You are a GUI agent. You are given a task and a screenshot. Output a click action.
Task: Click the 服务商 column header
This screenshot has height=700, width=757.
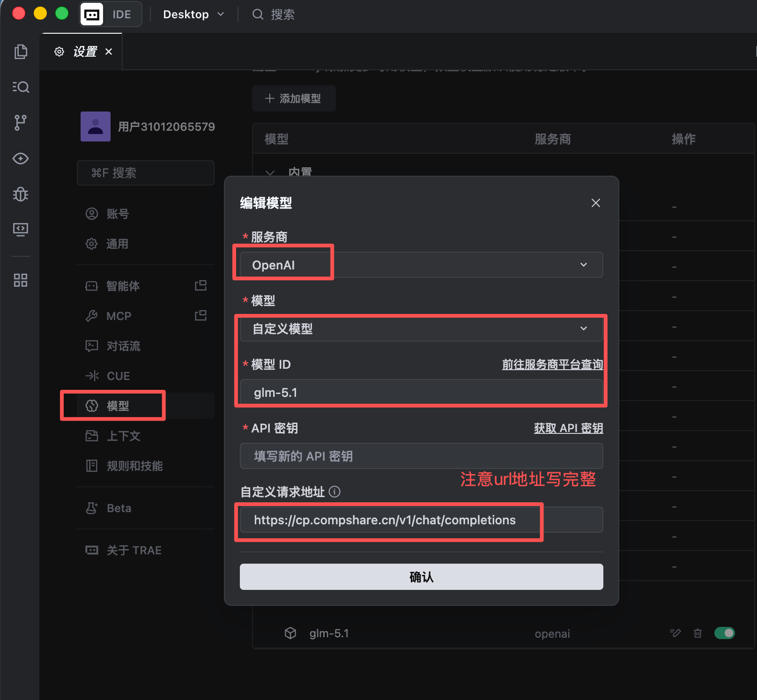click(x=553, y=139)
